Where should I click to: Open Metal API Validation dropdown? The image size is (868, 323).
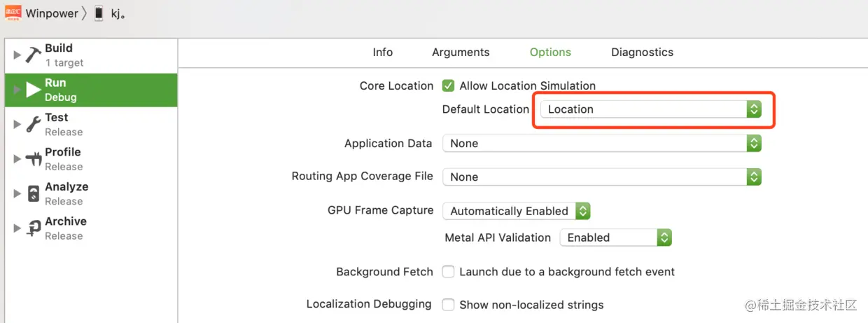click(616, 238)
